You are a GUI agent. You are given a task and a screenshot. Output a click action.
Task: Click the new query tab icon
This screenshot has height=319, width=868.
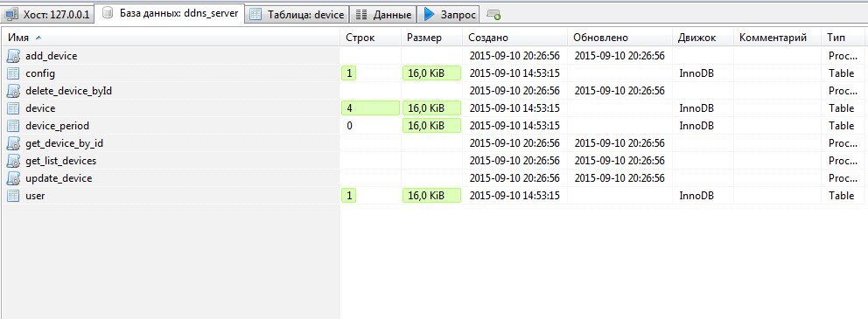(x=493, y=15)
